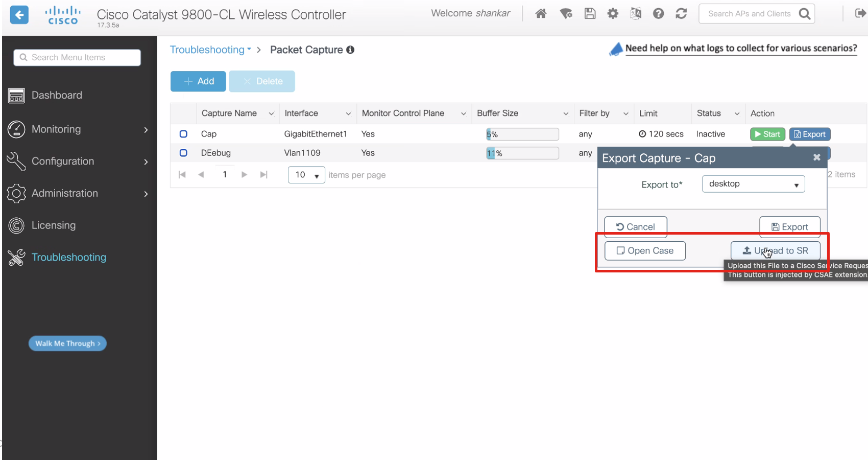Click the Add button
Screen dimensions: 868x460
(x=198, y=81)
